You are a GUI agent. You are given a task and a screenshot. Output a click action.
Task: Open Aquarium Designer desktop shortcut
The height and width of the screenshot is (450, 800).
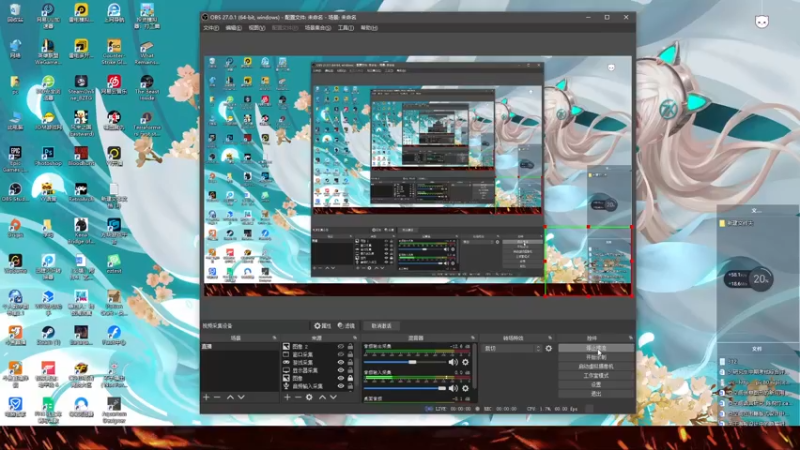coord(114,410)
